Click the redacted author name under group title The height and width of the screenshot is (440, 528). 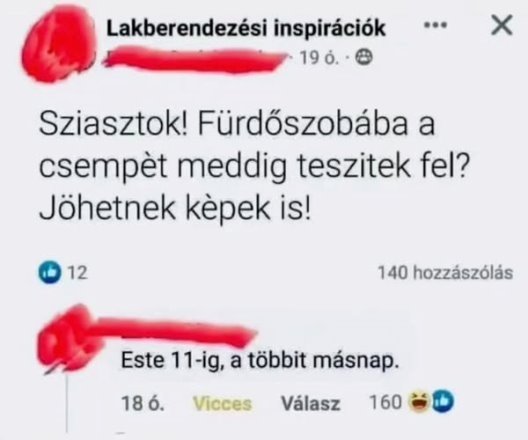[194, 61]
